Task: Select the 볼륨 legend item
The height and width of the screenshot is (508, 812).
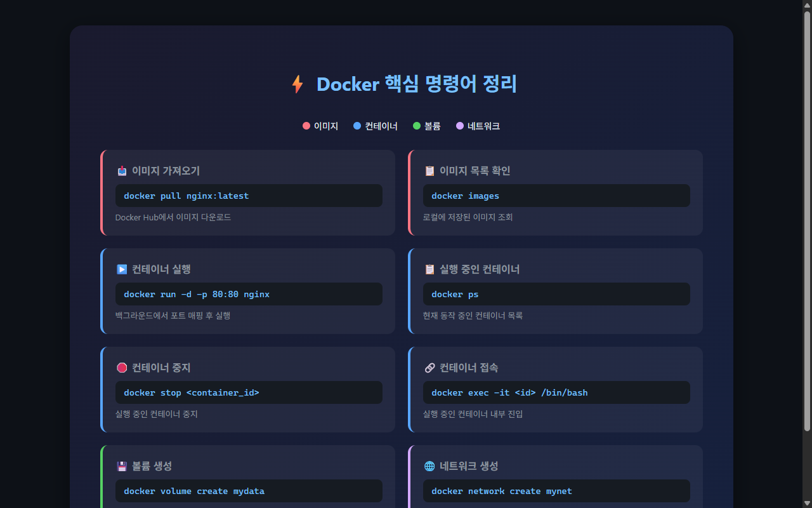Action: coord(428,126)
